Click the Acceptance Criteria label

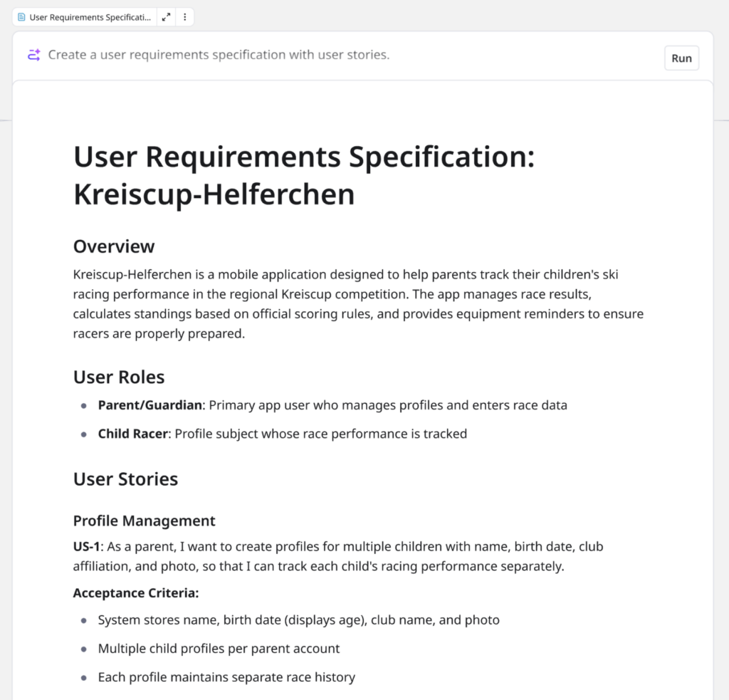pyautogui.click(x=136, y=592)
